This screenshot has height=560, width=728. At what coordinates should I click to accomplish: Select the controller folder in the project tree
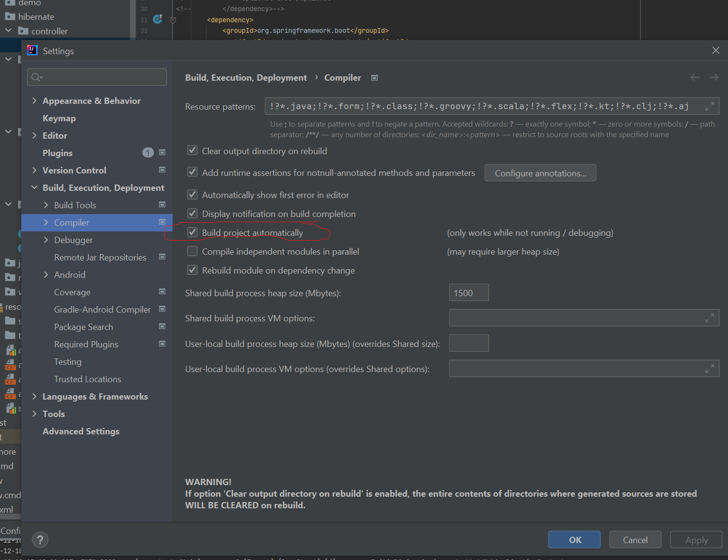(x=49, y=31)
